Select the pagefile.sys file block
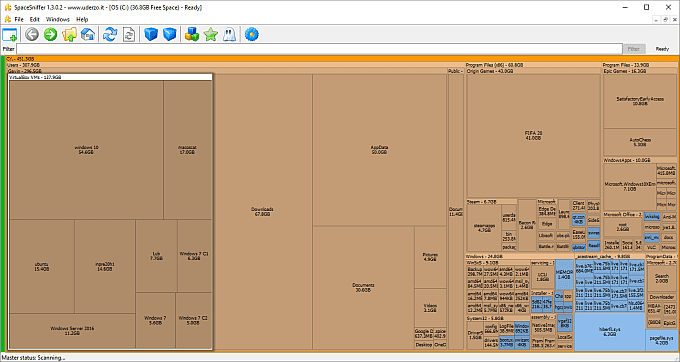 tap(662, 340)
